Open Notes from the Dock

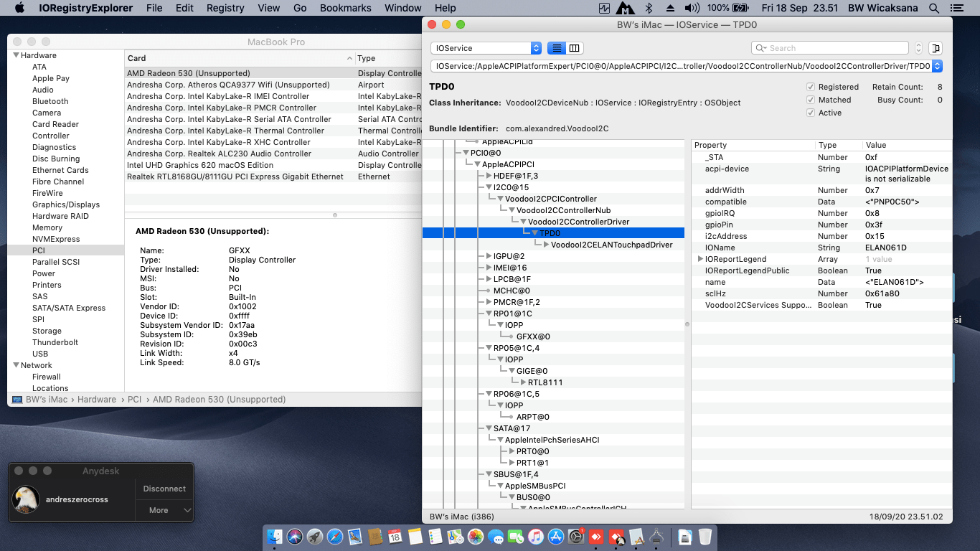[415, 536]
